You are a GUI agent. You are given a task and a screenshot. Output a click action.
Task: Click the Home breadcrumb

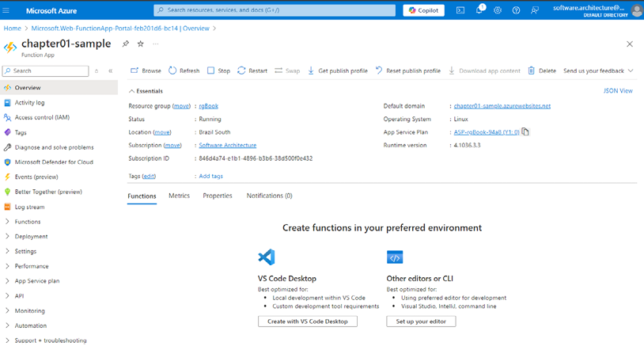(x=13, y=29)
